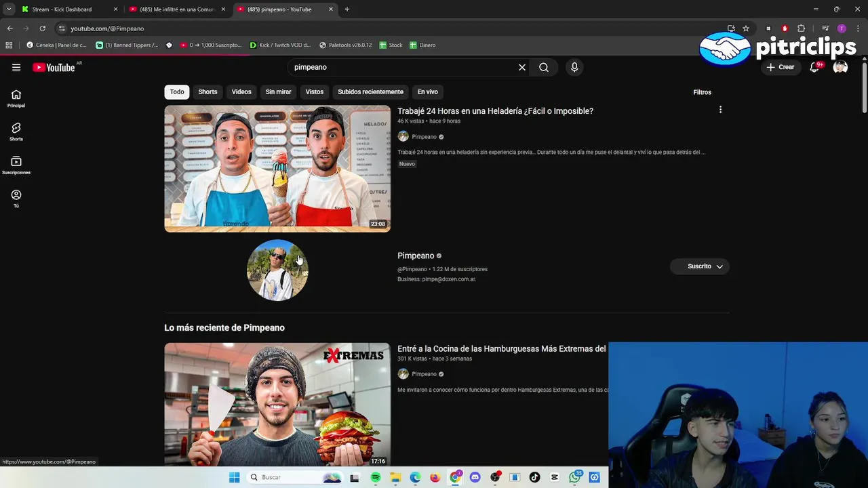Reload the page in Chrome
Image resolution: width=868 pixels, height=488 pixels.
click(x=42, y=28)
